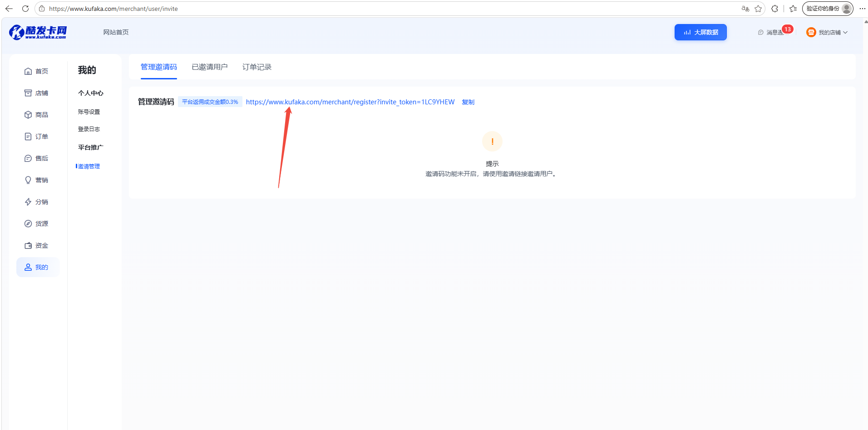
Task: Open the favorites list icon
Action: pos(793,9)
